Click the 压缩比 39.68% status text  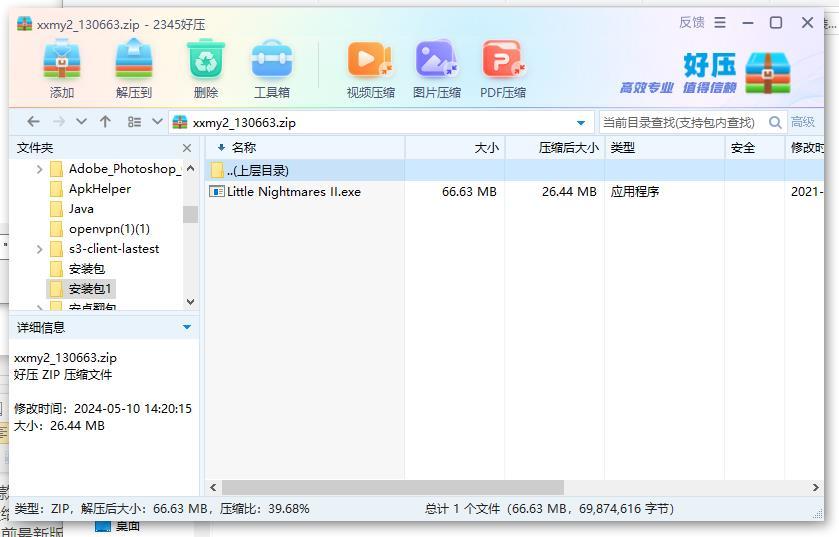264,509
